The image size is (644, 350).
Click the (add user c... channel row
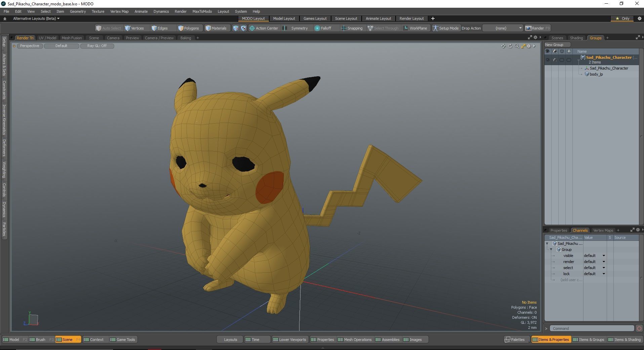[x=571, y=280]
